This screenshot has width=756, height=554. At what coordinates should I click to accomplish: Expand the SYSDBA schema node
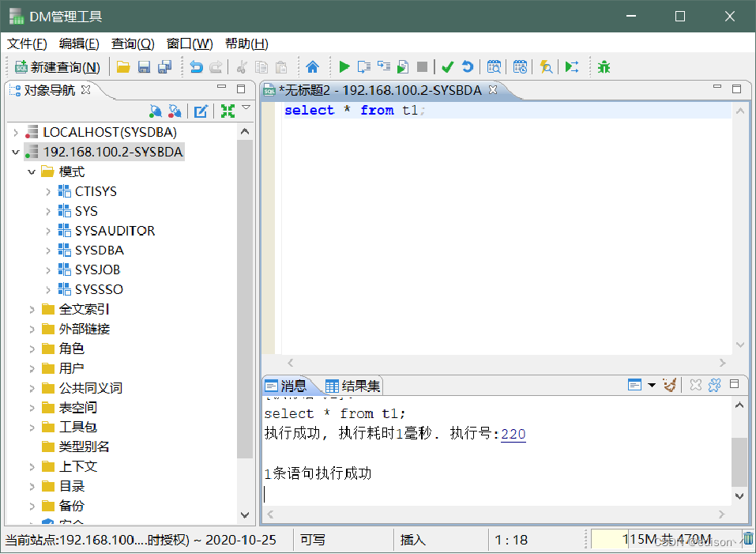tap(47, 251)
